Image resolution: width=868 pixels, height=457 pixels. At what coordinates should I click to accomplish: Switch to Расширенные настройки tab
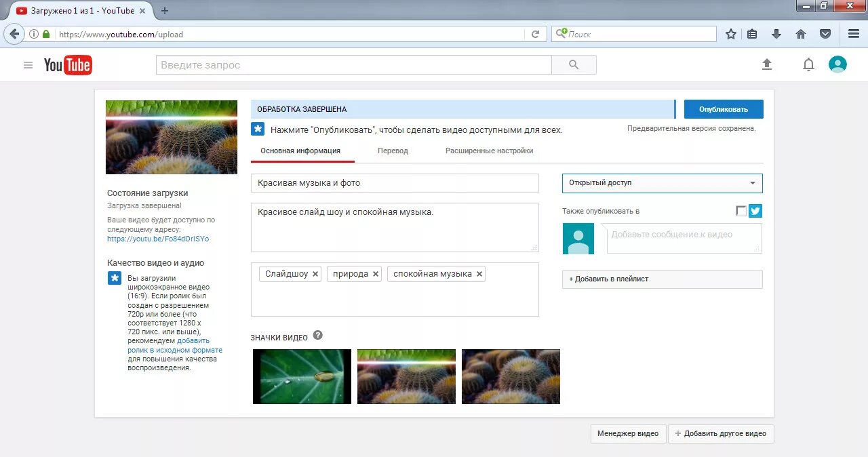[x=489, y=151]
